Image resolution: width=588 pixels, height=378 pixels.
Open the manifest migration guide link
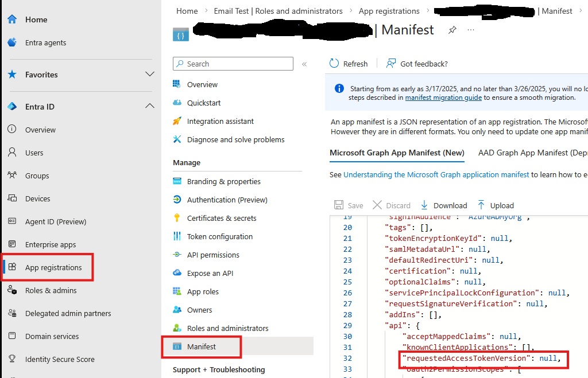pyautogui.click(x=443, y=98)
